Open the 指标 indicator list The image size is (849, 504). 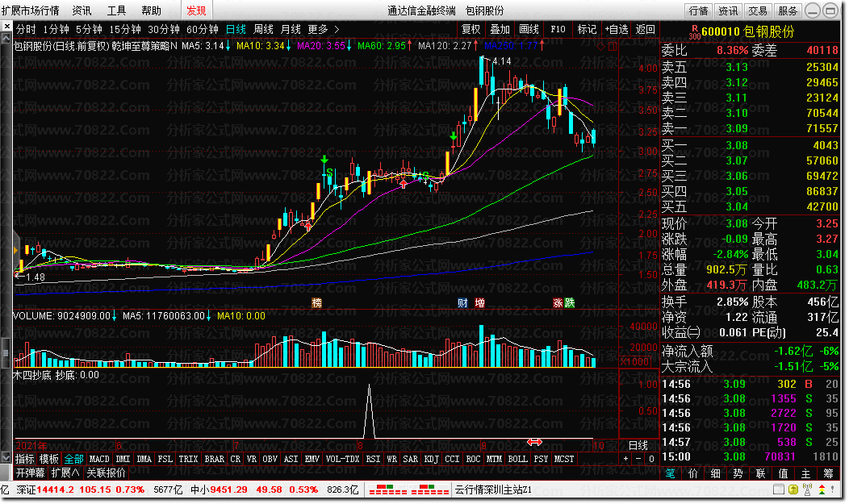(24, 459)
